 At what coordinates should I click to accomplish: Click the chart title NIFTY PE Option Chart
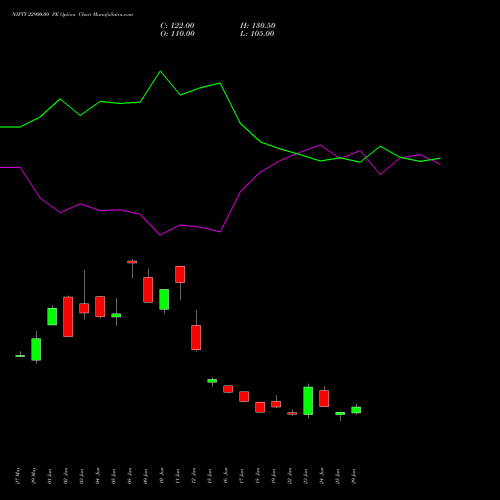pyautogui.click(x=72, y=14)
